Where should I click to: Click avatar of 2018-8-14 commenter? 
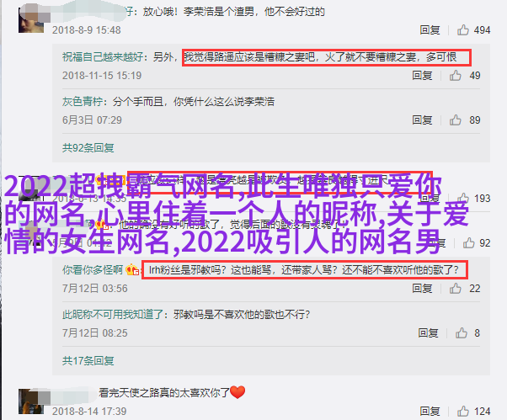click(31, 401)
